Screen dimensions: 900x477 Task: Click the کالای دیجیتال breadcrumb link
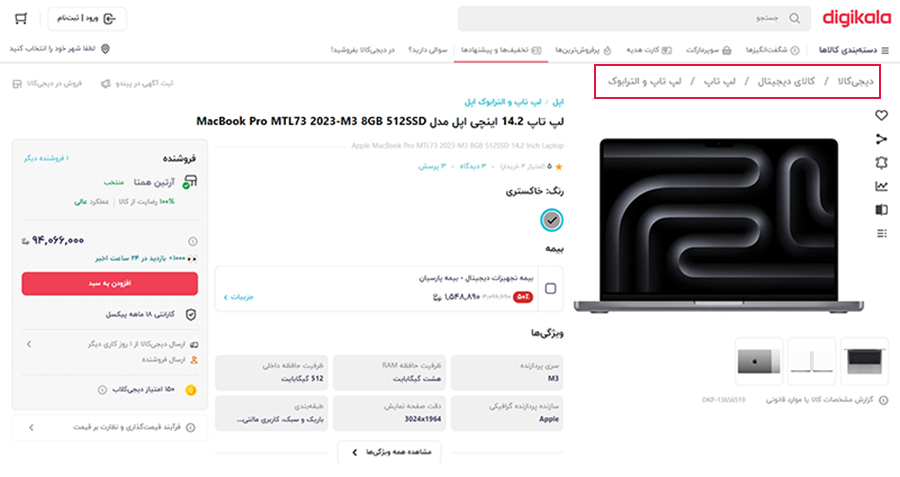786,82
